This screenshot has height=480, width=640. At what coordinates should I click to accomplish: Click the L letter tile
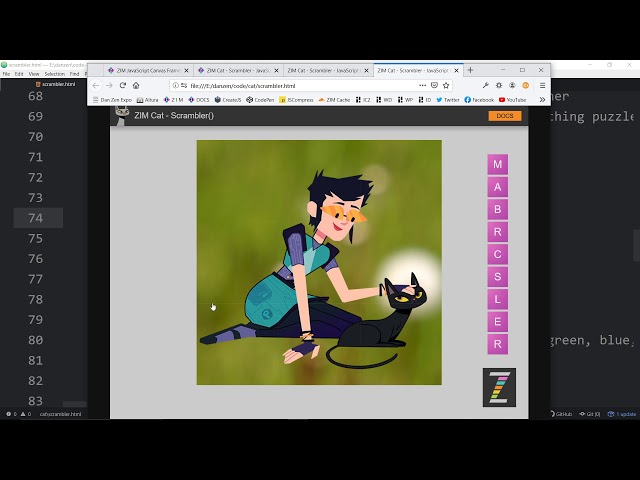coord(498,299)
